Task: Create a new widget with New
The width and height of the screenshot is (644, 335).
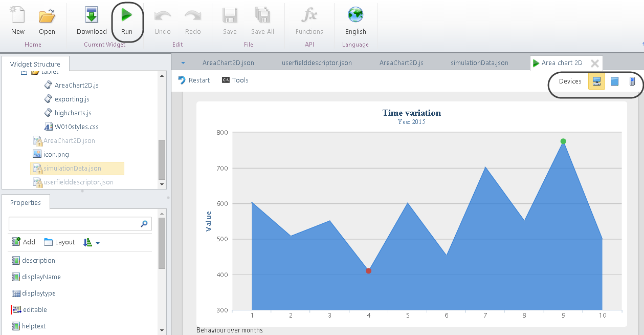Action: click(x=18, y=21)
